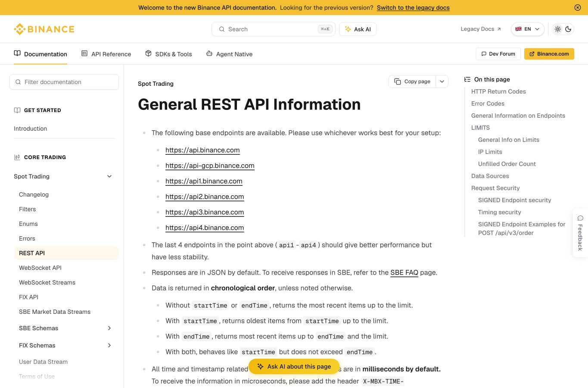Open Filters in sidebar
The height and width of the screenshot is (388, 588).
(28, 209)
